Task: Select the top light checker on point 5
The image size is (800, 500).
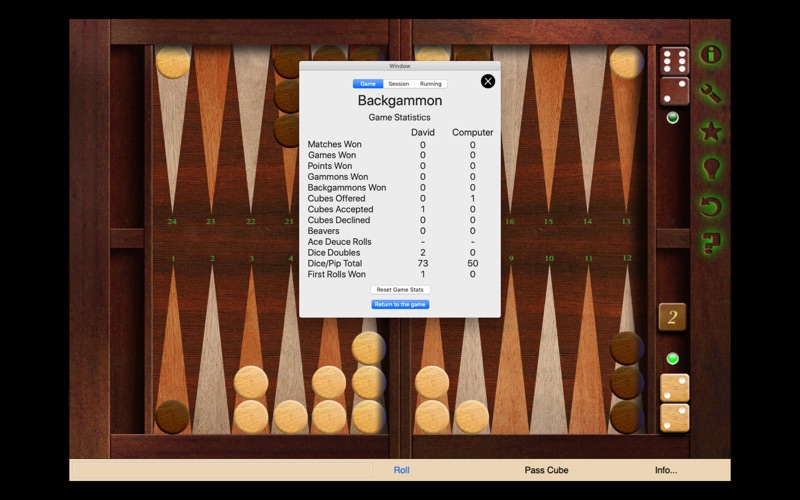Action: coord(329,382)
